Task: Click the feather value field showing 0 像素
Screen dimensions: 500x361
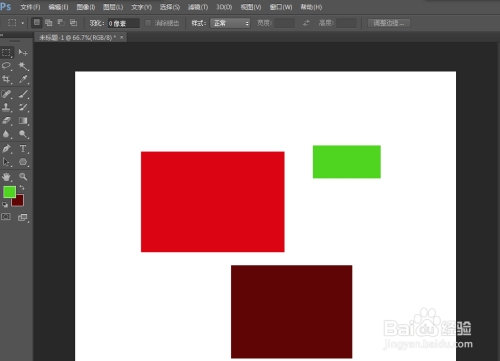Action: (123, 23)
